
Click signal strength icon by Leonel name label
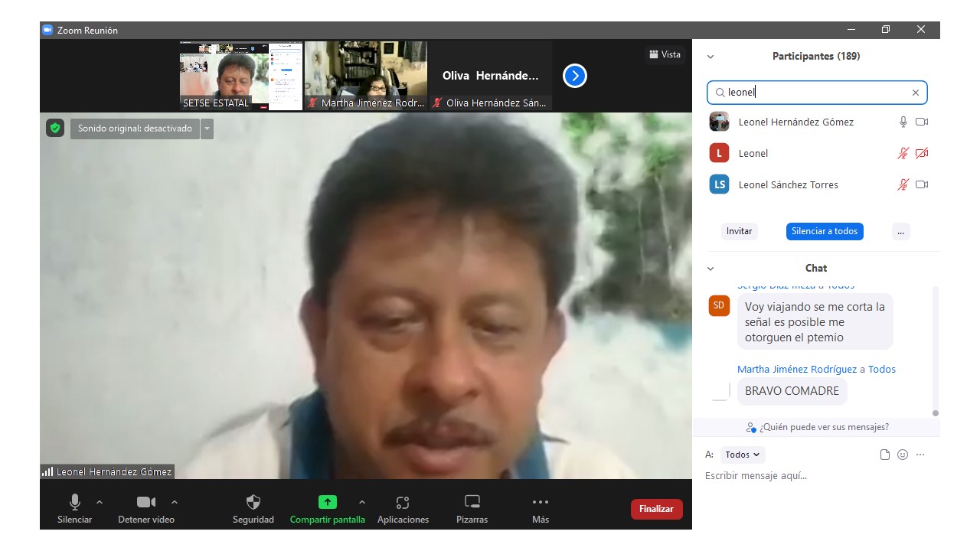tap(47, 472)
